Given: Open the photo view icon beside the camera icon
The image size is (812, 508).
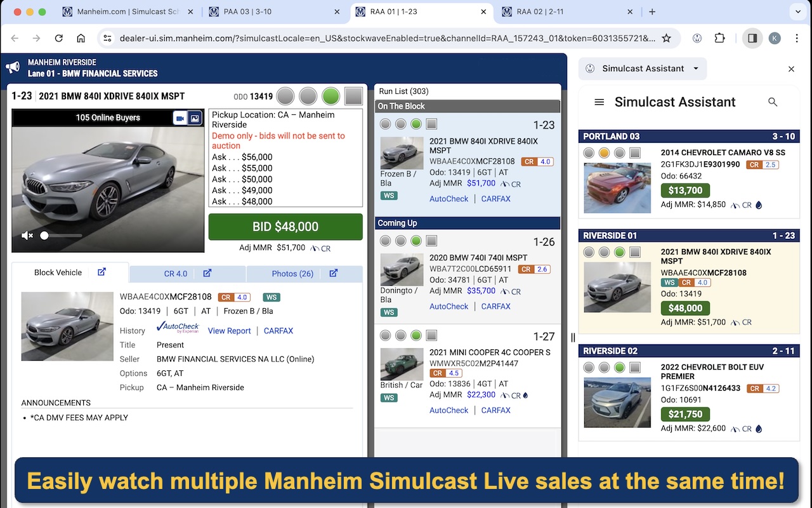Looking at the screenshot, I should click(x=194, y=117).
